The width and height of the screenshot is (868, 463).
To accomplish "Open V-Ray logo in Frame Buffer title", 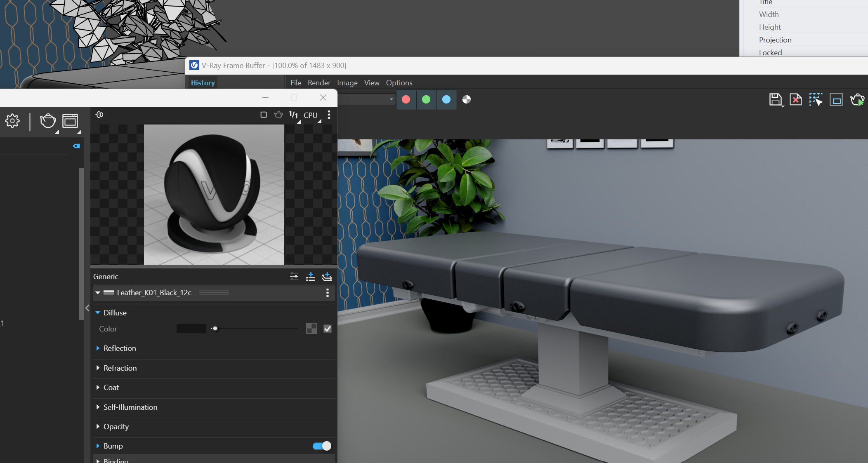I will pos(194,65).
